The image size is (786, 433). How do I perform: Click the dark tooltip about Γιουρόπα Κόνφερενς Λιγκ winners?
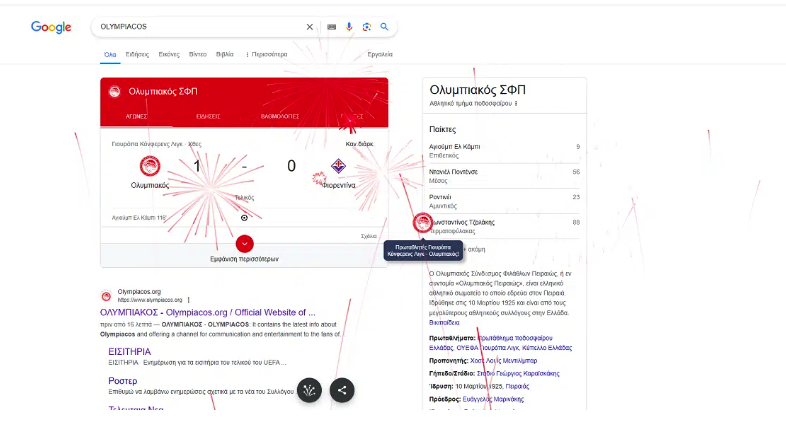coord(424,251)
